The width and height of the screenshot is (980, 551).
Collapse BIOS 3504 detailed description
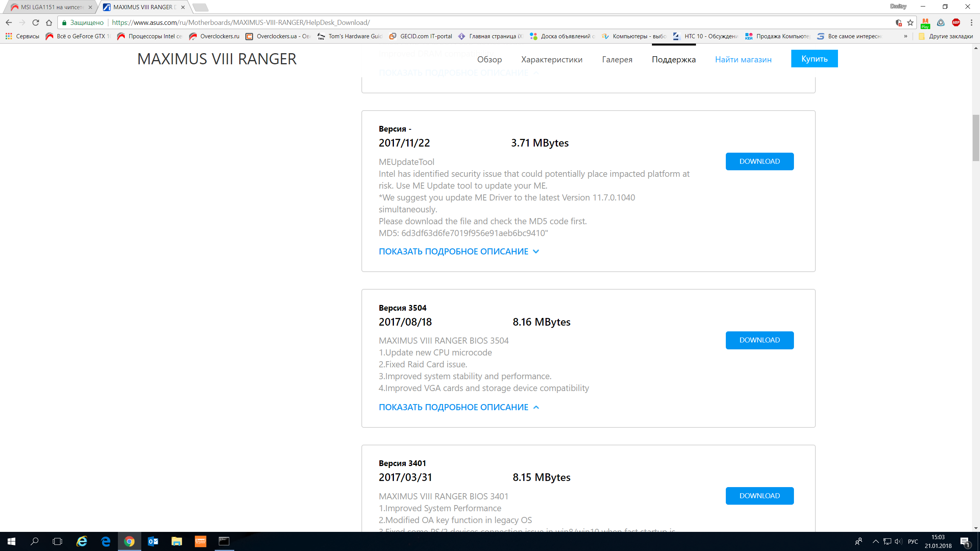coord(459,407)
